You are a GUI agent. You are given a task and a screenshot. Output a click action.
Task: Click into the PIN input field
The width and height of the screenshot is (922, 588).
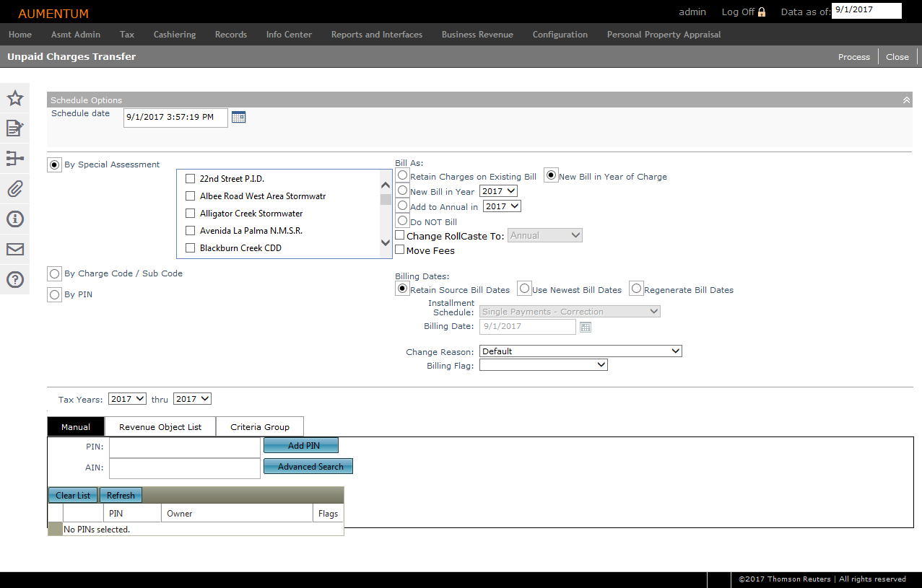coord(185,447)
